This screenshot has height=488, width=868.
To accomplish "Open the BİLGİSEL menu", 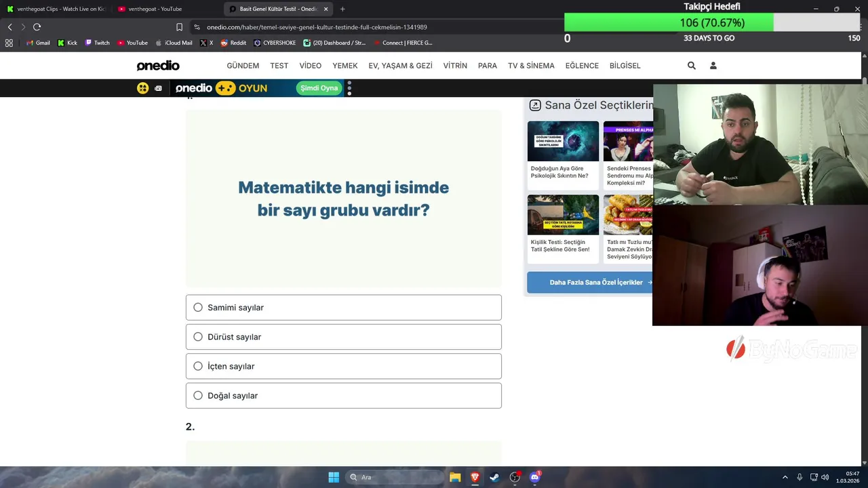I will pyautogui.click(x=625, y=66).
